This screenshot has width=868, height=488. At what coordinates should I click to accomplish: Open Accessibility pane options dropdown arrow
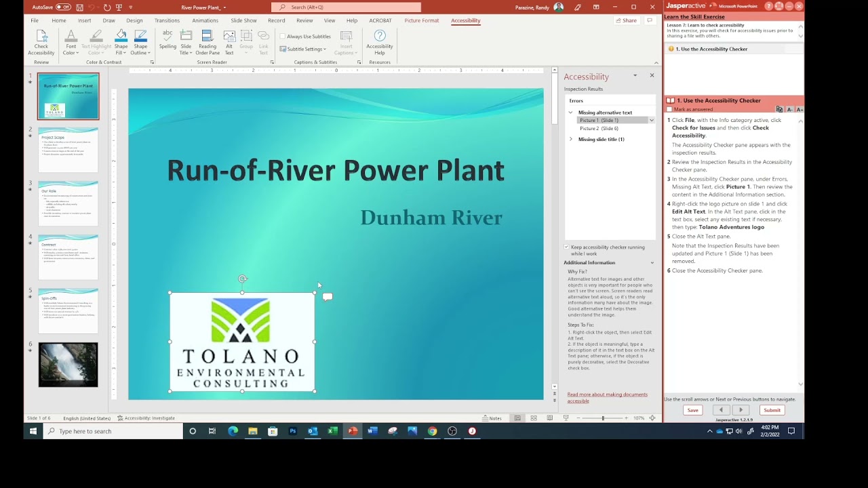(635, 75)
